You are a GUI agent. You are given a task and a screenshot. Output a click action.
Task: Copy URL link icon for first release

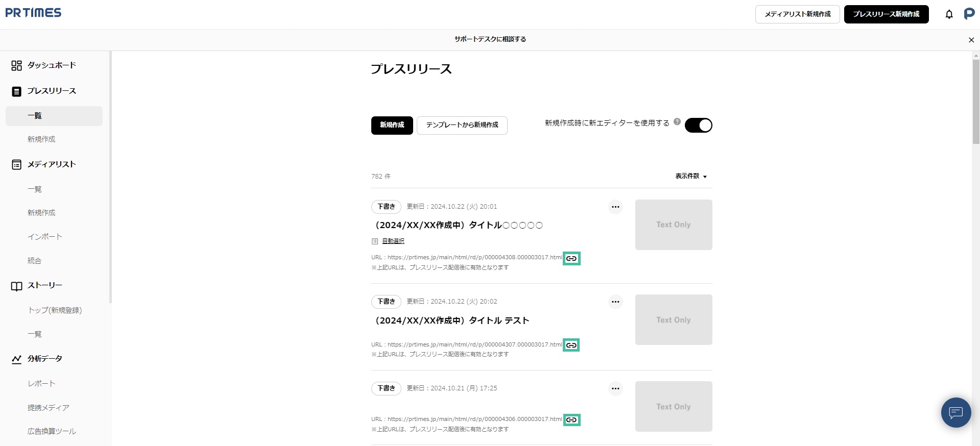(571, 259)
